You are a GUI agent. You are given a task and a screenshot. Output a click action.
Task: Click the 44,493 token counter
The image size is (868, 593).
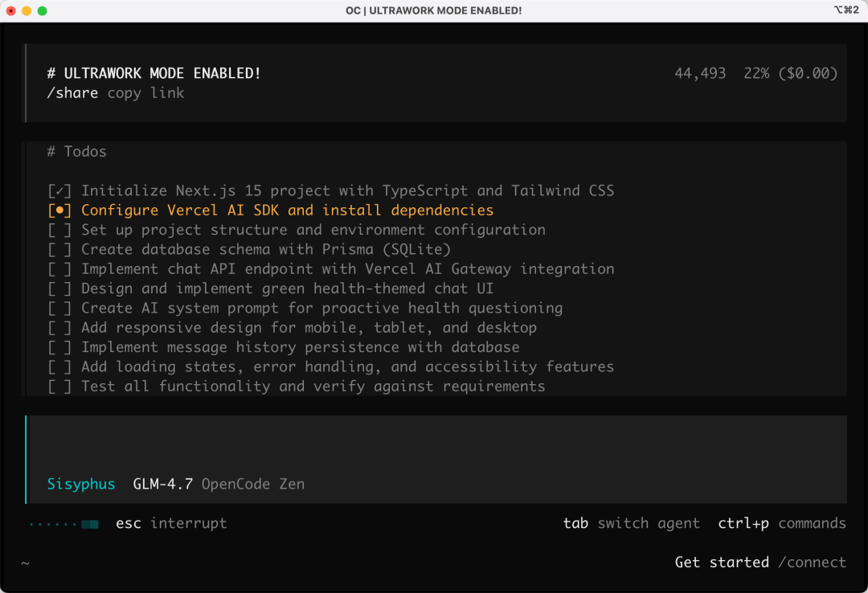pos(701,72)
